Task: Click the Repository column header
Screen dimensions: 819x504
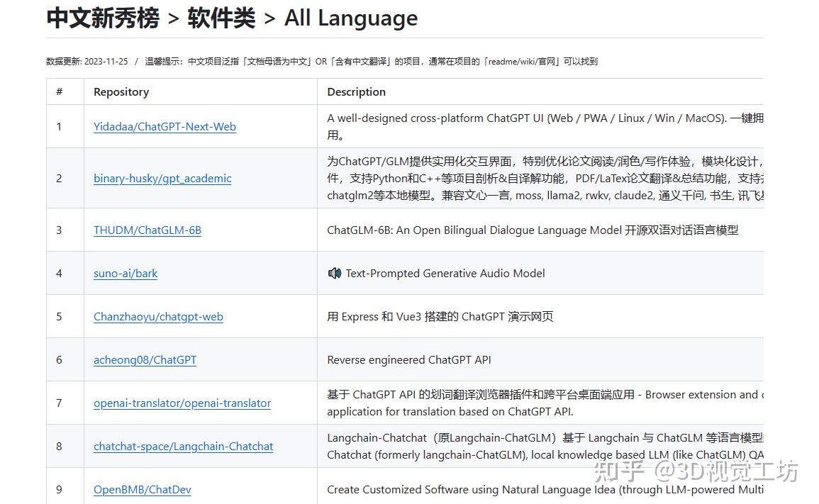Action: click(x=121, y=91)
